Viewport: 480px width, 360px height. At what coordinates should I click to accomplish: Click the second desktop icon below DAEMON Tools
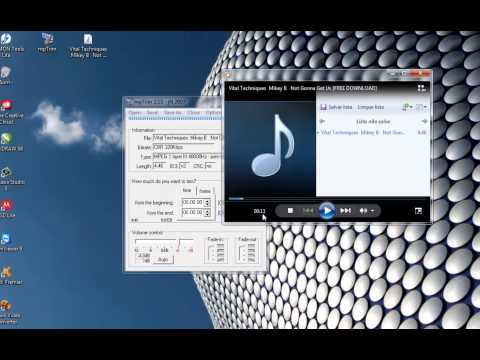(6, 76)
